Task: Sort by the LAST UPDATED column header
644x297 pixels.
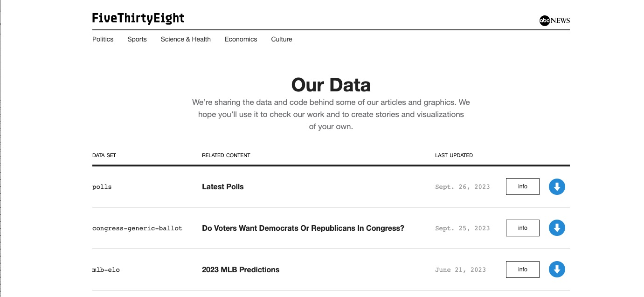Action: (x=454, y=155)
